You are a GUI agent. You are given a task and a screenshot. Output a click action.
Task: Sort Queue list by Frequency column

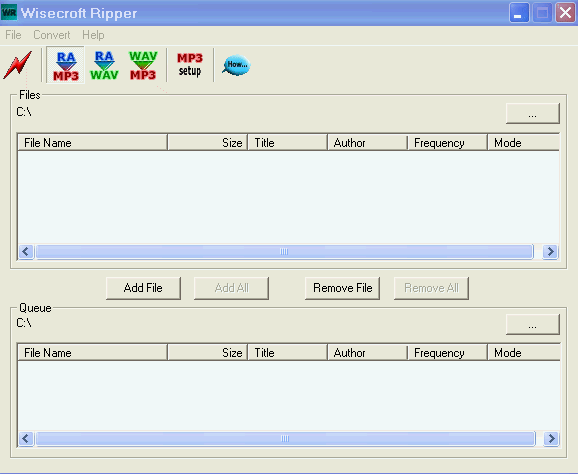click(448, 353)
